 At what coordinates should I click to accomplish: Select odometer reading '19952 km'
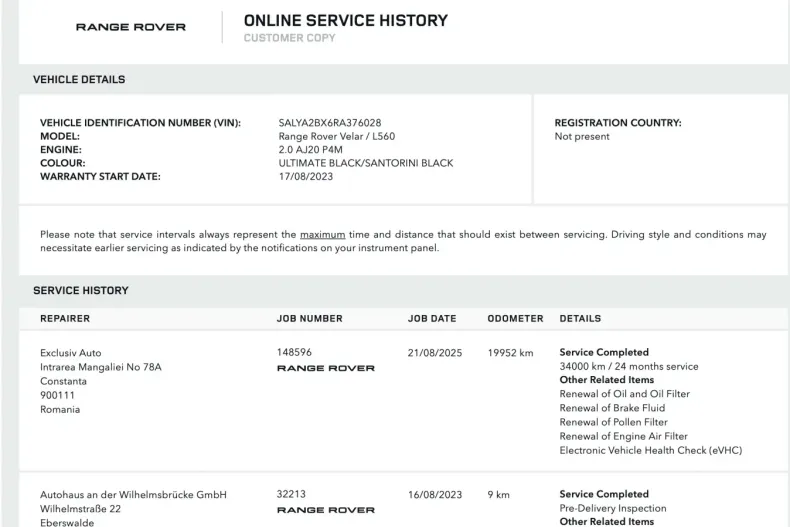(x=510, y=353)
